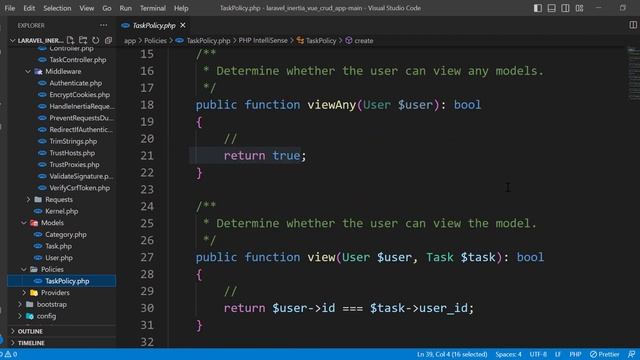The height and width of the screenshot is (360, 640).
Task: Expand the OUTLINE section
Action: (x=30, y=331)
